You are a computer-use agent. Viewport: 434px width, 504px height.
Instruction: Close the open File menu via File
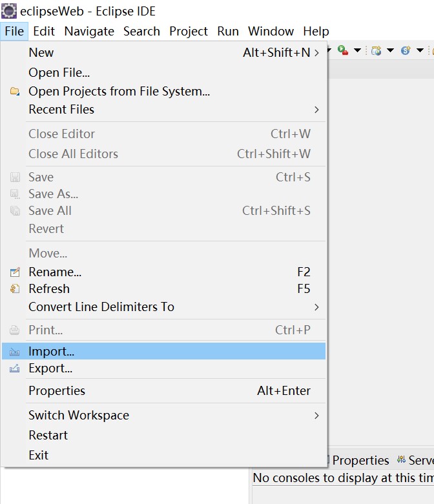pos(14,31)
